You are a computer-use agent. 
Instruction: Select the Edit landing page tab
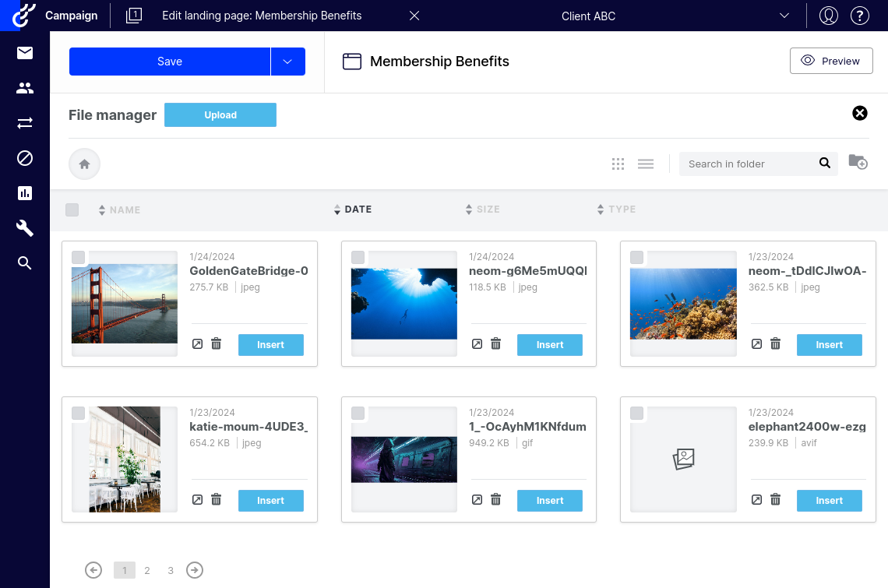coord(261,16)
